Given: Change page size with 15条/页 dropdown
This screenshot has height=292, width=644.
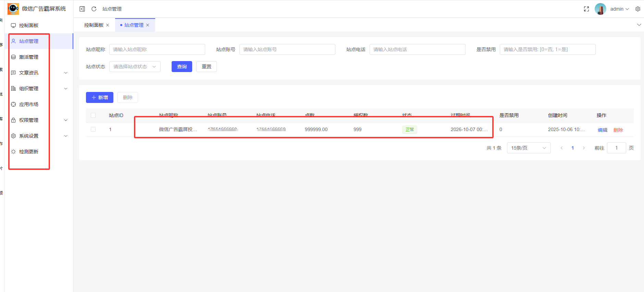Looking at the screenshot, I should 528,148.
